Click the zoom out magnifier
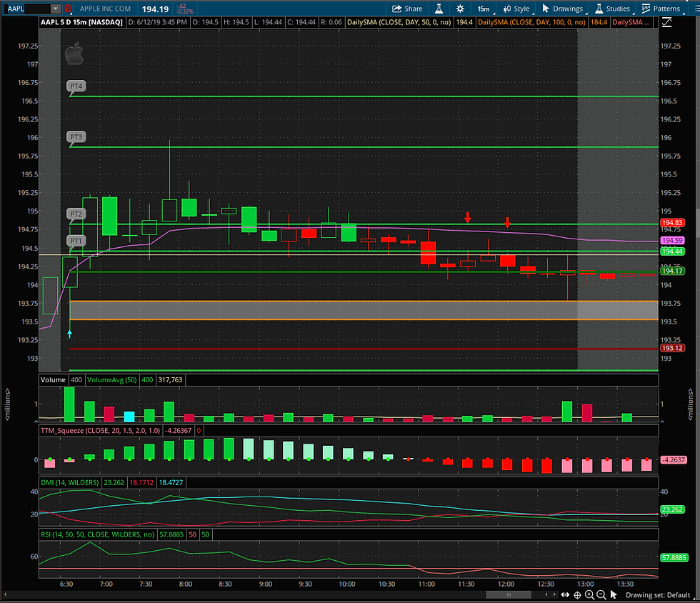This screenshot has height=603, width=700. pyautogui.click(x=601, y=594)
